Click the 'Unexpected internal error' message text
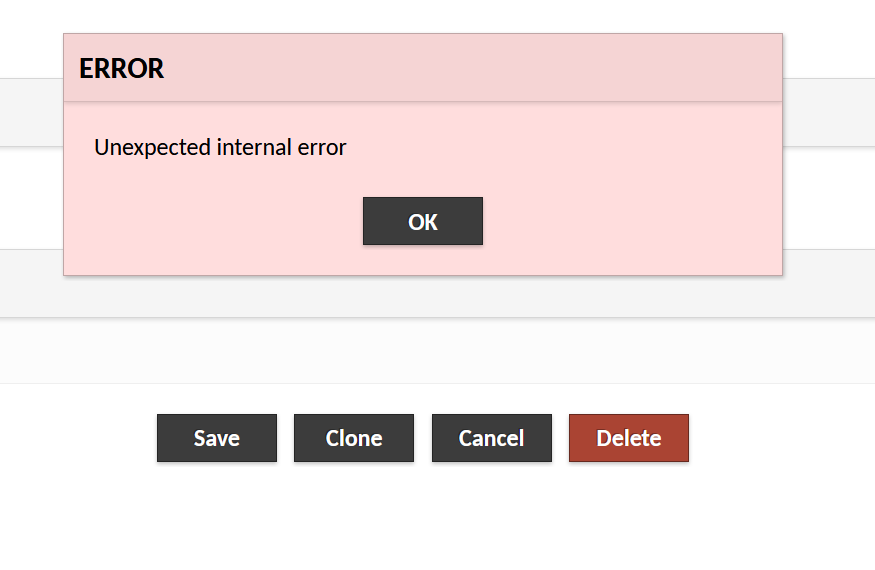The width and height of the screenshot is (875, 570). click(220, 148)
